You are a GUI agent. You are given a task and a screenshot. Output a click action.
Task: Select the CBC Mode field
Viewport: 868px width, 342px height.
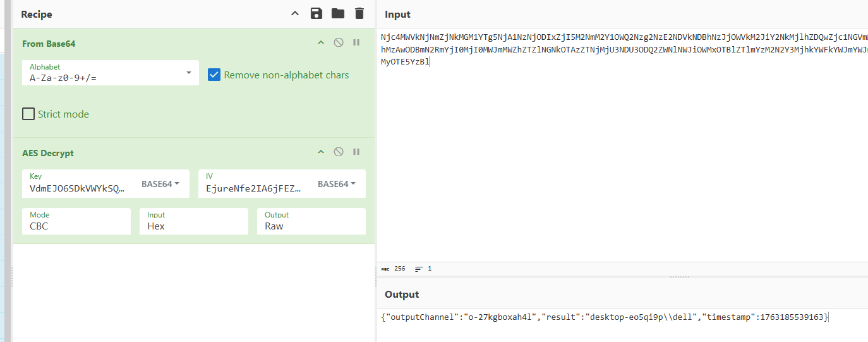click(x=76, y=221)
